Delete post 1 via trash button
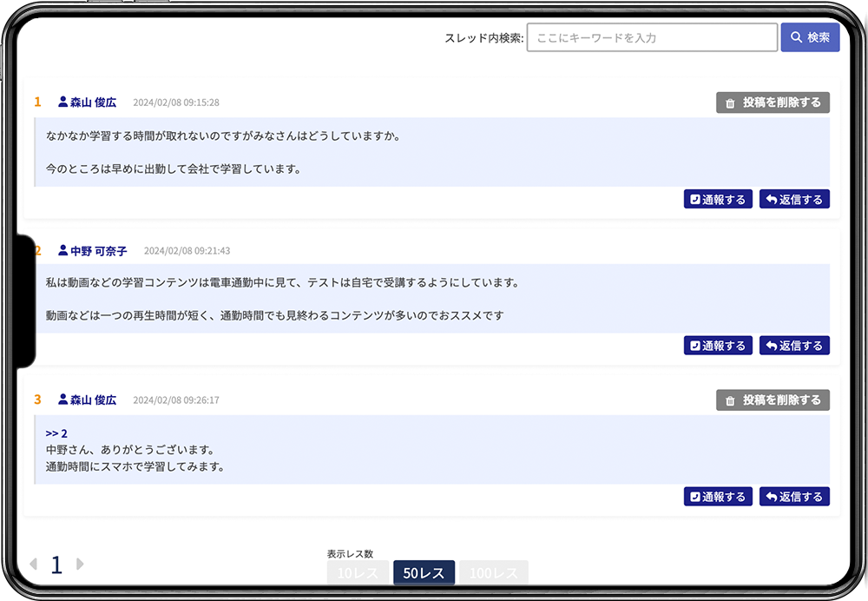The width and height of the screenshot is (868, 601). click(773, 102)
